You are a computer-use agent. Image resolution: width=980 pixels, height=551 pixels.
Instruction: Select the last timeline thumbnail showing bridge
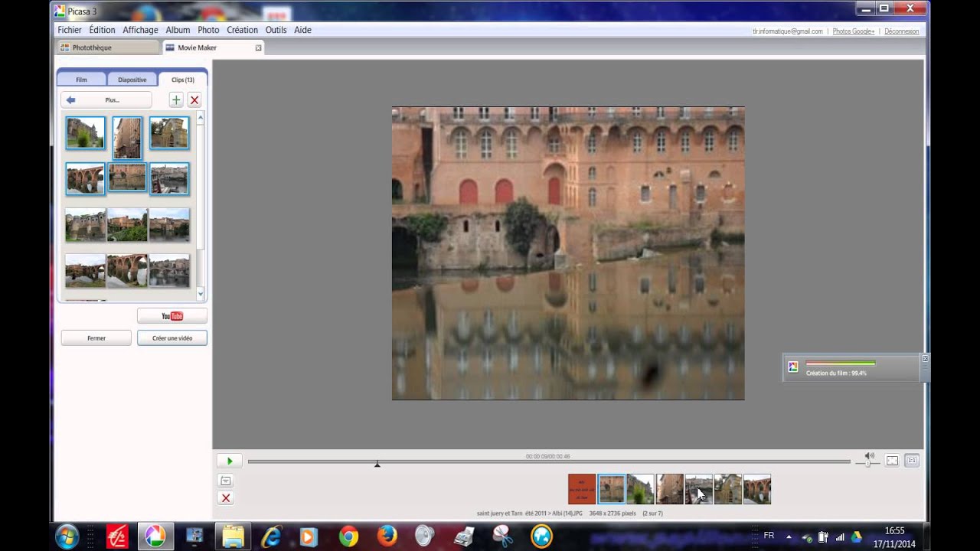click(757, 489)
